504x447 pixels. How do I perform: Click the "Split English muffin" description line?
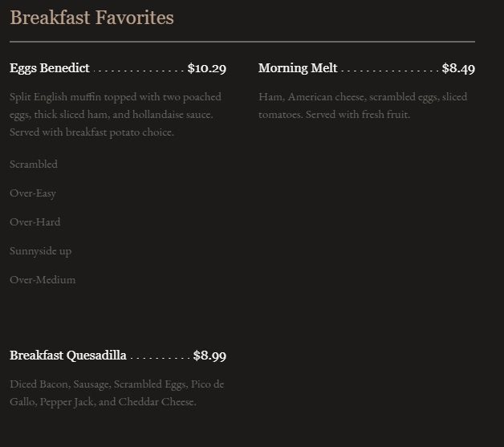click(115, 97)
